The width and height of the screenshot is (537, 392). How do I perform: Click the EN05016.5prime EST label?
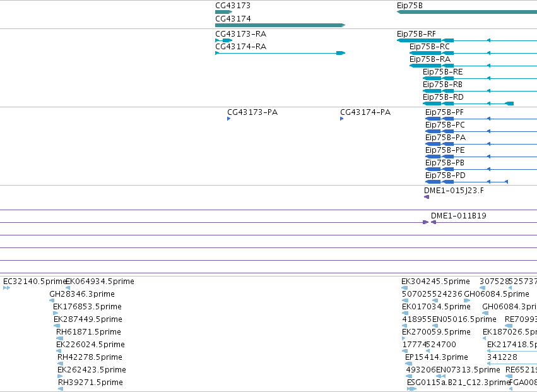click(x=464, y=319)
